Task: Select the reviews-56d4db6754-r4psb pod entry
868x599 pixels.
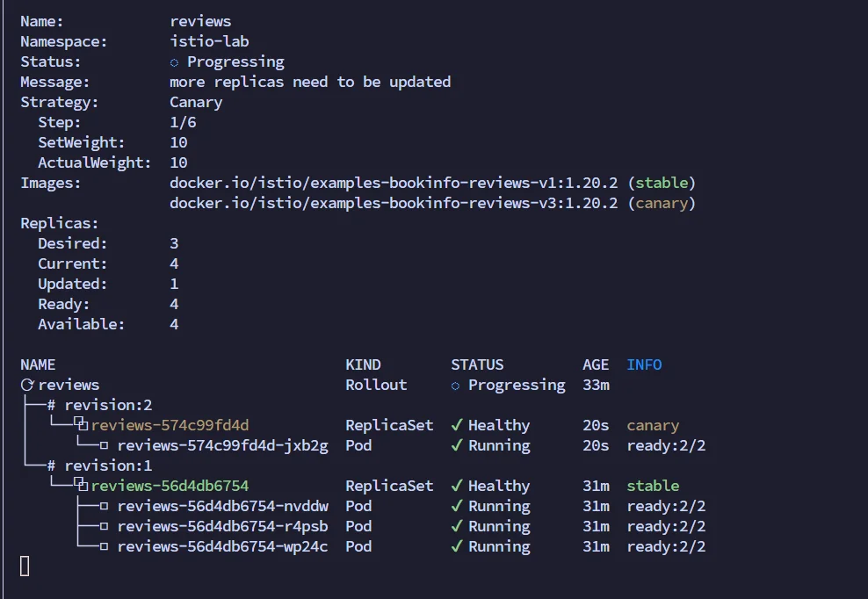Action: [222, 526]
